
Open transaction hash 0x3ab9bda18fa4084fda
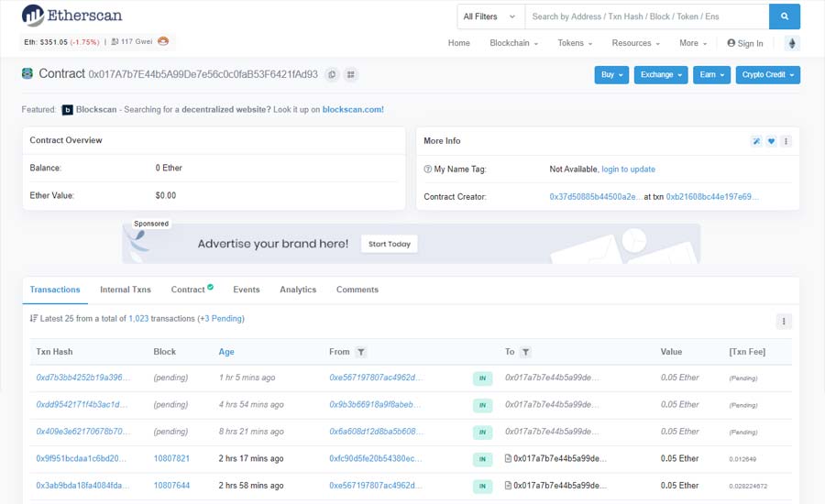tap(82, 485)
